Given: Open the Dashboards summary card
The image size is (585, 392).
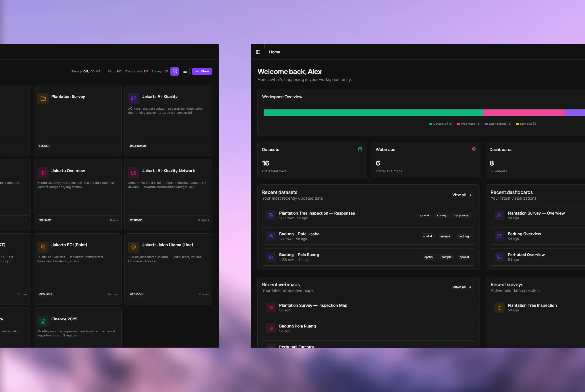Looking at the screenshot, I should [x=535, y=160].
